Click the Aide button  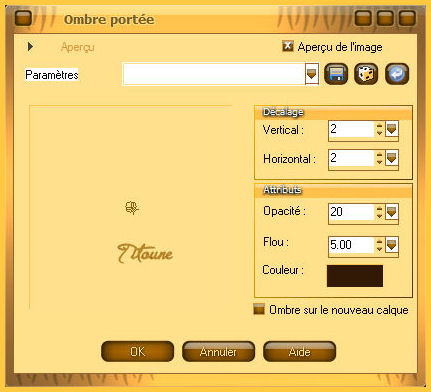[x=299, y=351]
